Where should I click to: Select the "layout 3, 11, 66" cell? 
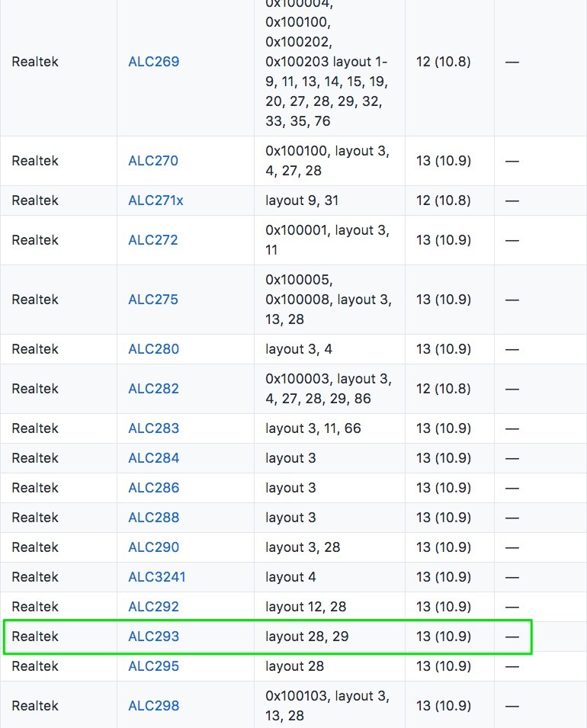point(313,428)
